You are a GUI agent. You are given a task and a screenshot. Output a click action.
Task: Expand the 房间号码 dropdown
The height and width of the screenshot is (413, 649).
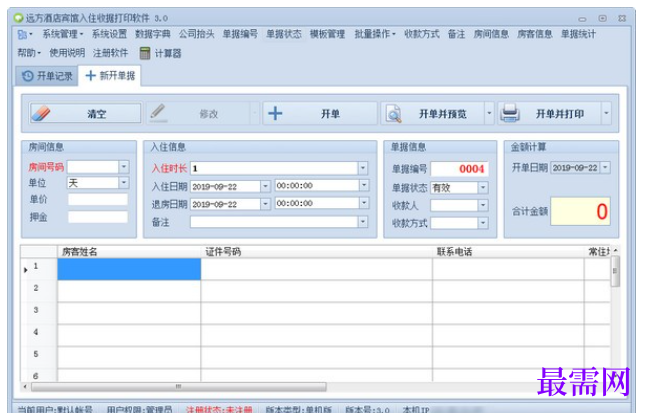(124, 167)
